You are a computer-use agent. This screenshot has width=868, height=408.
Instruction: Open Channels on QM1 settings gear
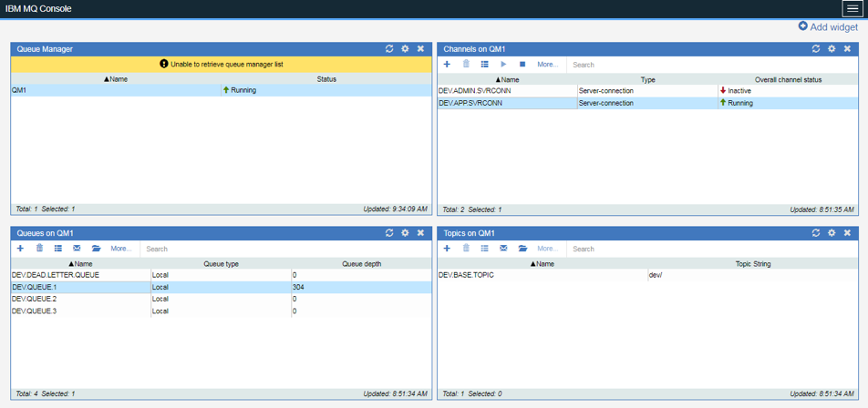click(x=832, y=48)
